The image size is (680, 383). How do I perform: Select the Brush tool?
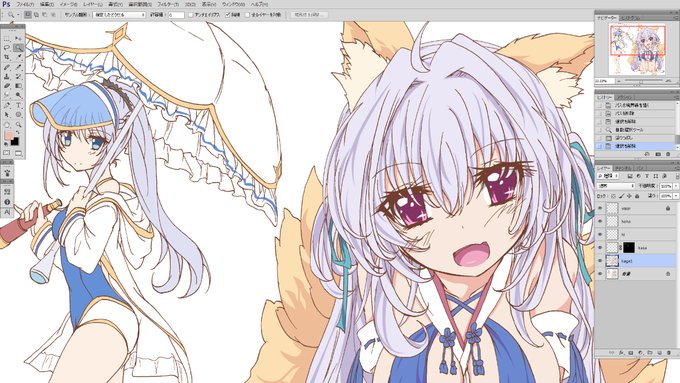(18, 67)
